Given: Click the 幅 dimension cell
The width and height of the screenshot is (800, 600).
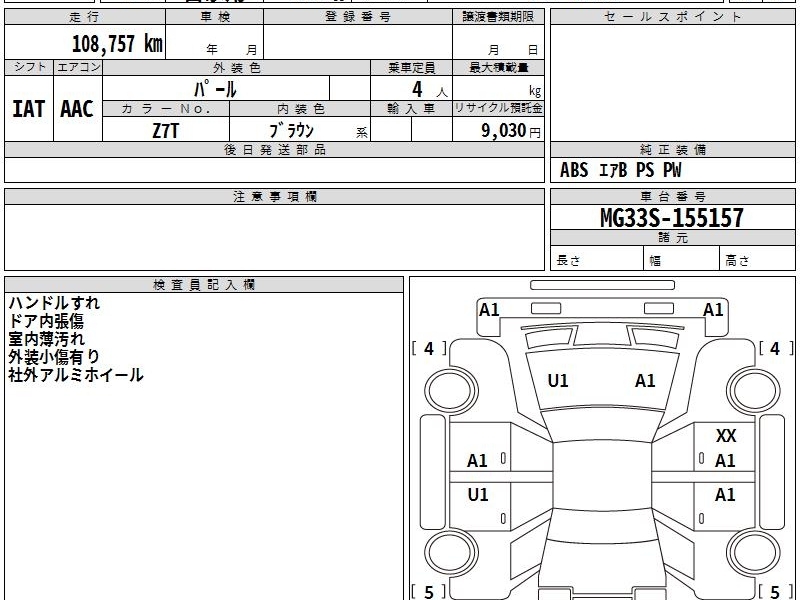Looking at the screenshot, I should 682,258.
